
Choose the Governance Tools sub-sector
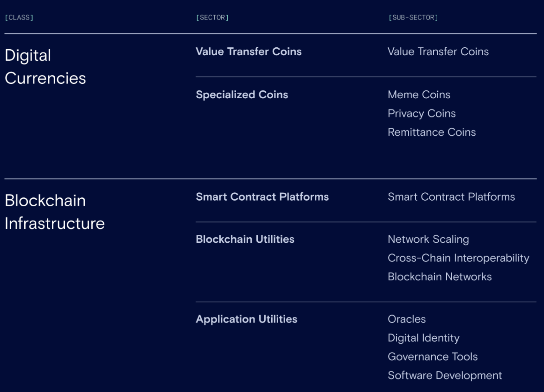tap(432, 357)
